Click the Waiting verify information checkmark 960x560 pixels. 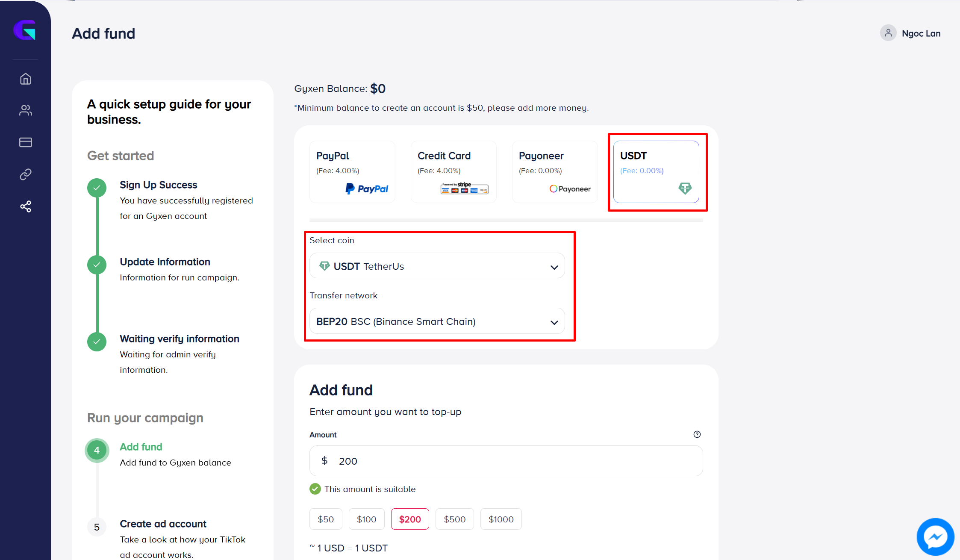pos(97,342)
